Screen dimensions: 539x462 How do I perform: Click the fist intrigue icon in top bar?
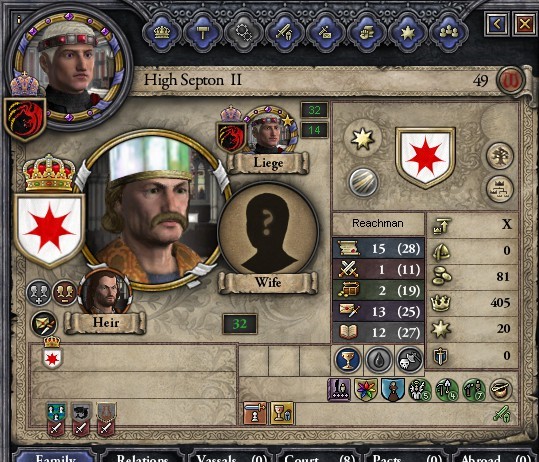(366, 33)
